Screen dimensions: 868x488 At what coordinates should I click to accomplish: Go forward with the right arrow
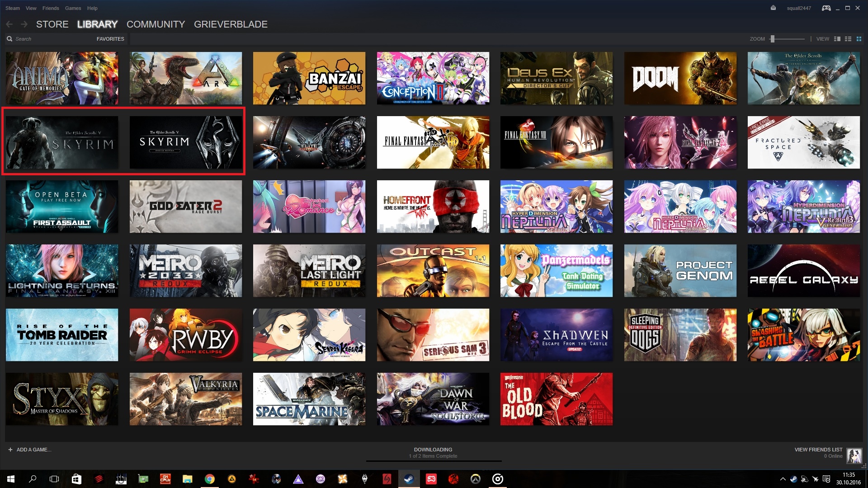[x=24, y=24]
